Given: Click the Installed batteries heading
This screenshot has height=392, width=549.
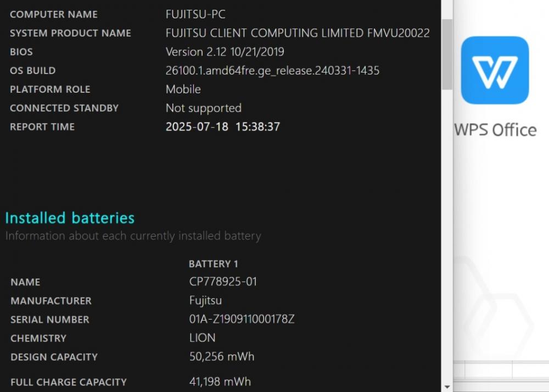Looking at the screenshot, I should pyautogui.click(x=70, y=218).
